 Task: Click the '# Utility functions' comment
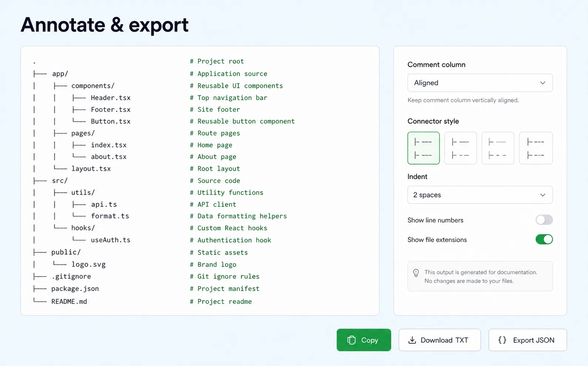tap(226, 192)
